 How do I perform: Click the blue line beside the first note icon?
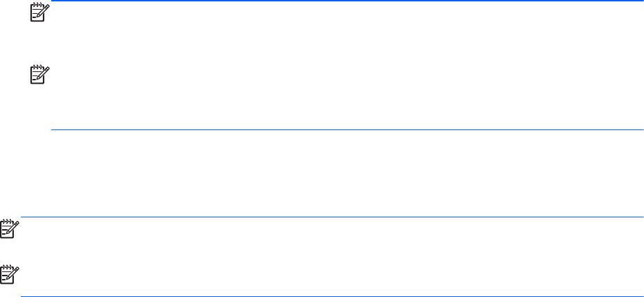tap(346, 1)
